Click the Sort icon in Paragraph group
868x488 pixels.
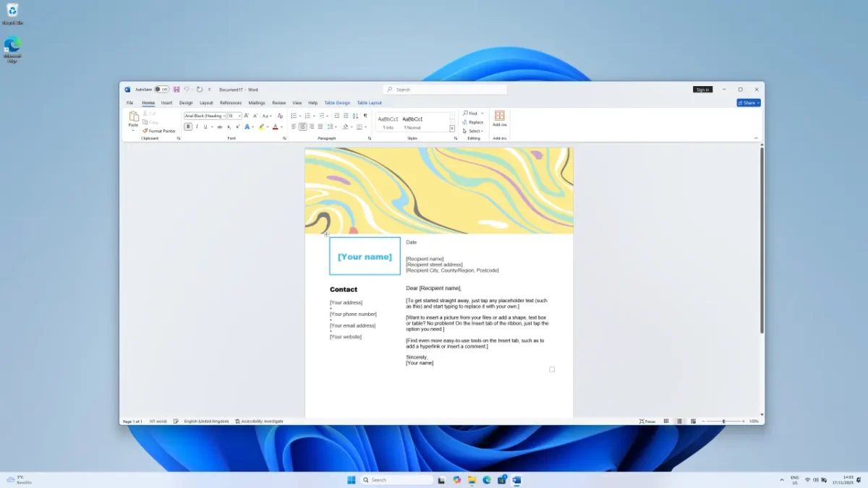click(356, 116)
